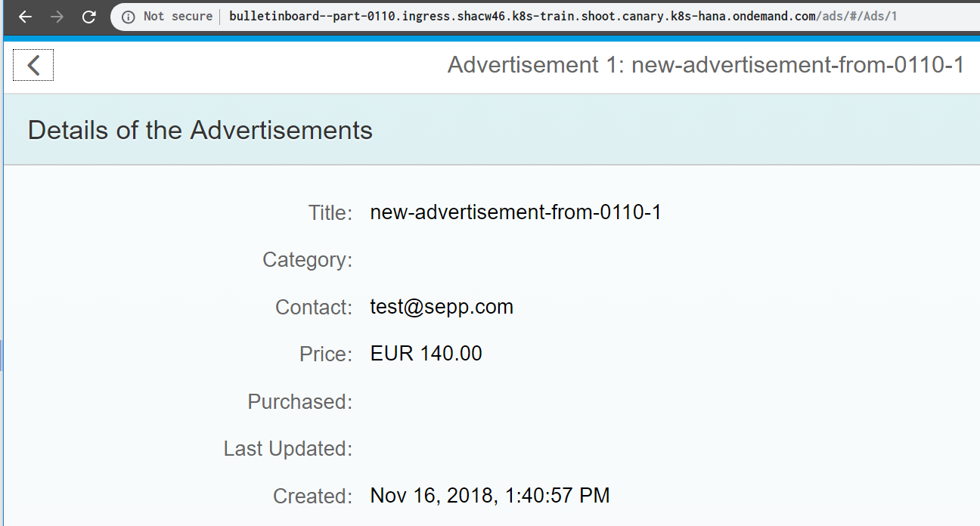Click the price value EUR 140.00

pos(426,354)
